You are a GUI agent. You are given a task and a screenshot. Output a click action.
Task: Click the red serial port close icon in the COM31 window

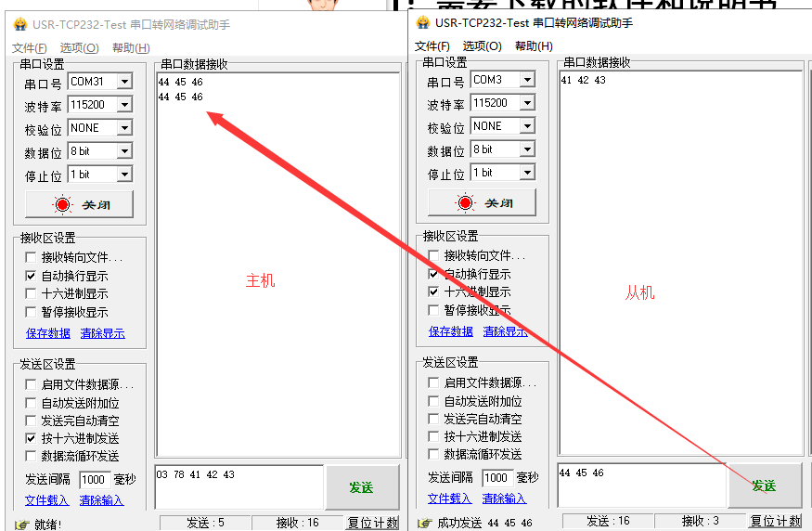[x=63, y=204]
